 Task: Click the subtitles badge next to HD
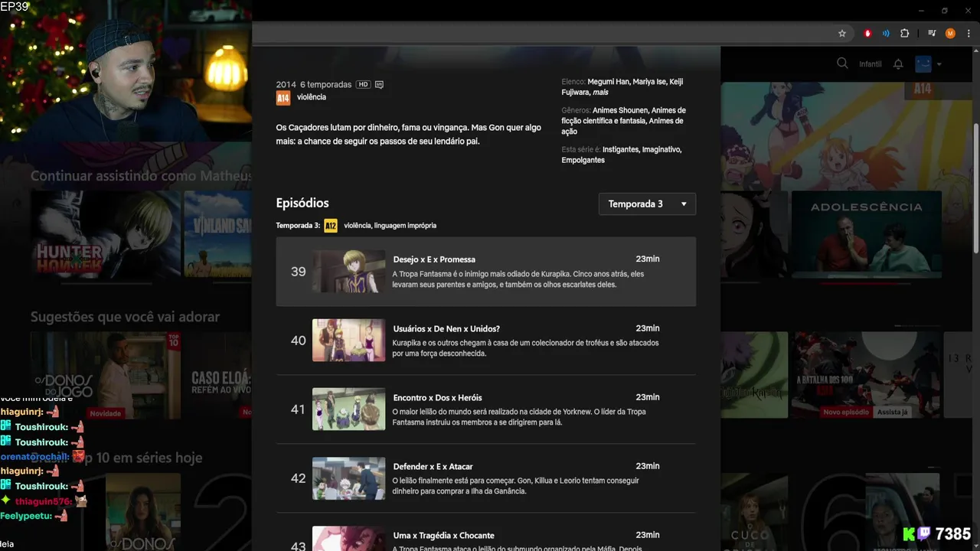coord(379,84)
